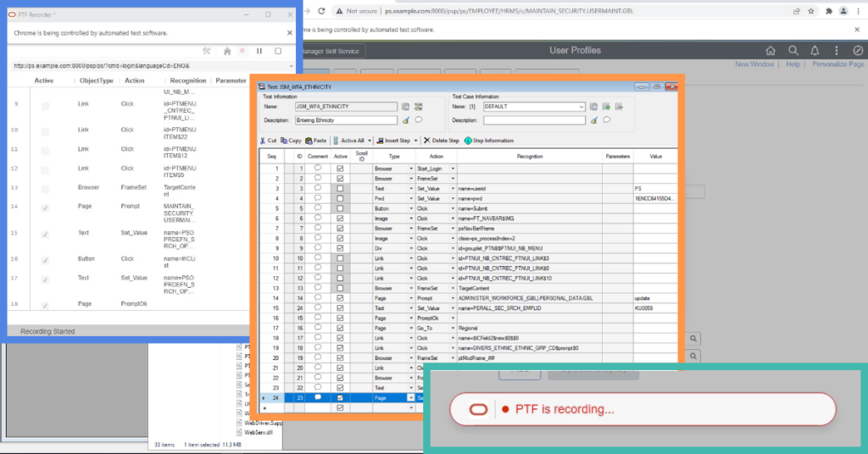This screenshot has height=454, width=868.
Task: Toggle Active checkbox for step seq 3
Action: [340, 189]
